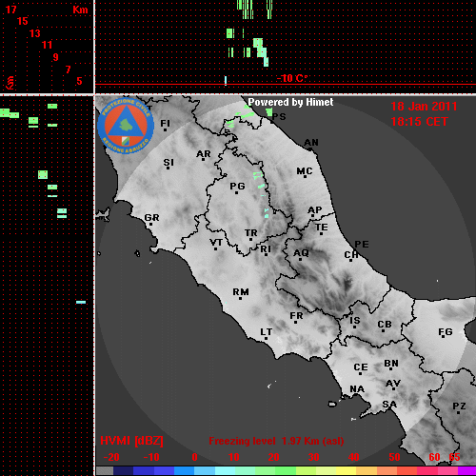Click the "SI" city label on the map
The image size is (476, 476).
point(169,163)
